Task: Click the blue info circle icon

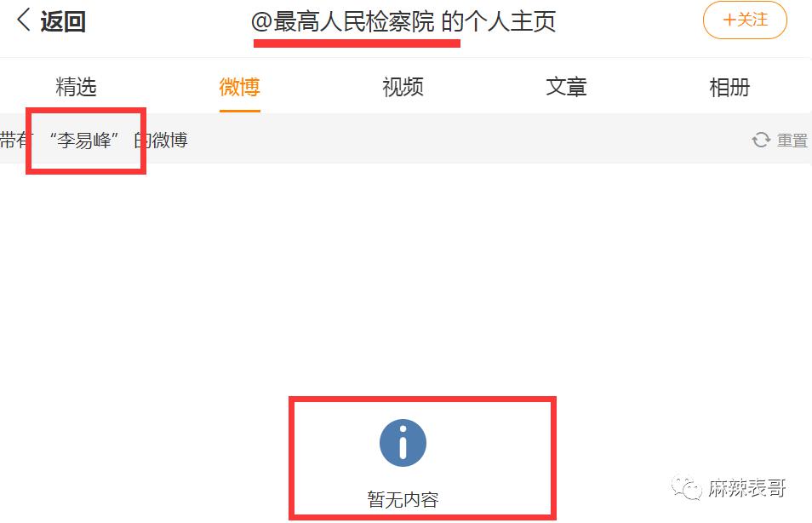Action: point(403,443)
